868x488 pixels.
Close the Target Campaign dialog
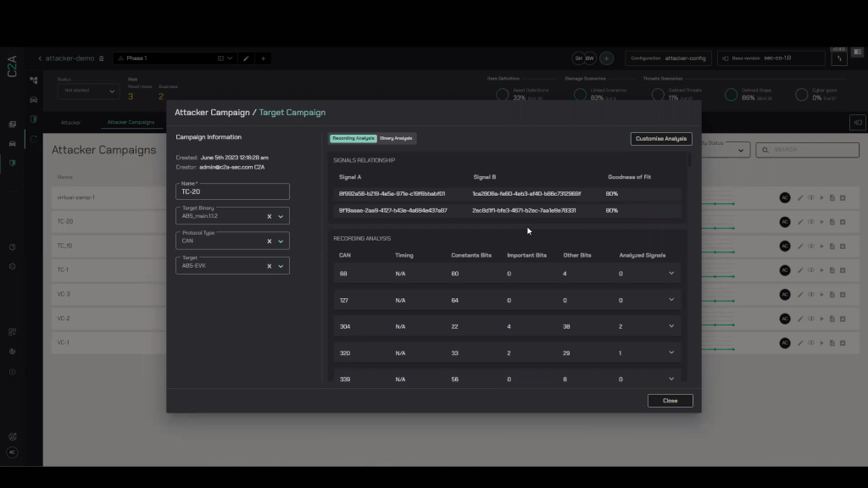point(670,401)
